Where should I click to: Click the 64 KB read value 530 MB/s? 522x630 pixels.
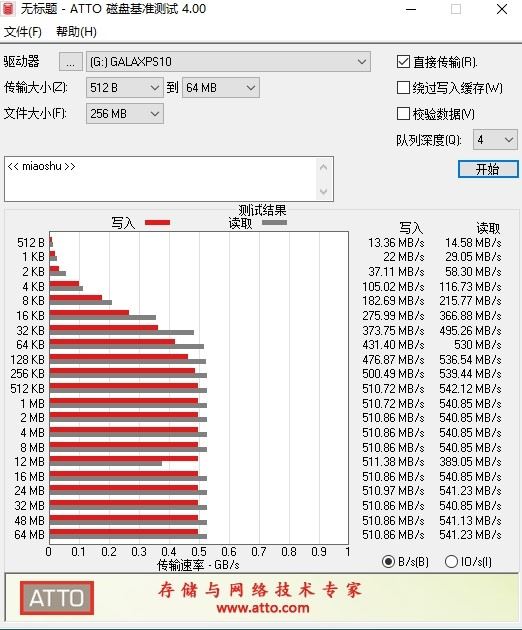[x=477, y=345]
